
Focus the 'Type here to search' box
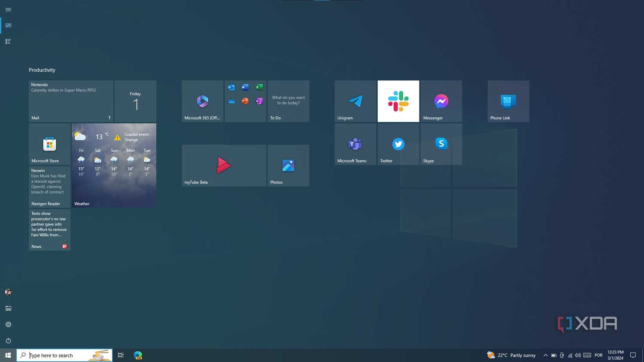[x=64, y=355]
